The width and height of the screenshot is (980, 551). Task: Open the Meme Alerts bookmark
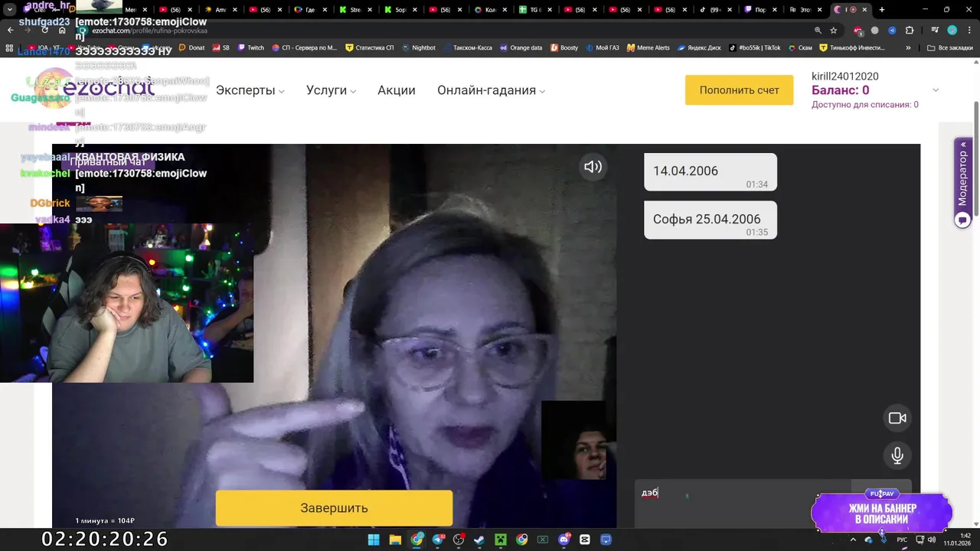[x=648, y=47]
